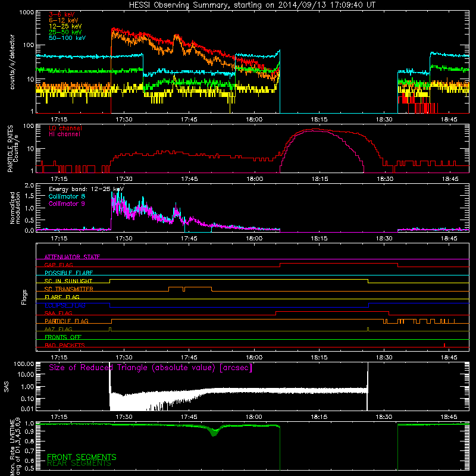
Task: Click the "PARTICLE FLAG" label
Action: click(x=67, y=321)
